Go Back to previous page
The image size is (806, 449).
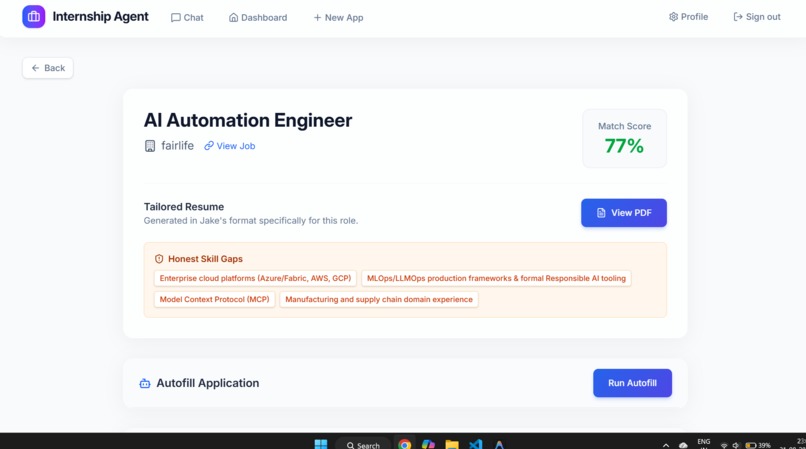click(48, 68)
